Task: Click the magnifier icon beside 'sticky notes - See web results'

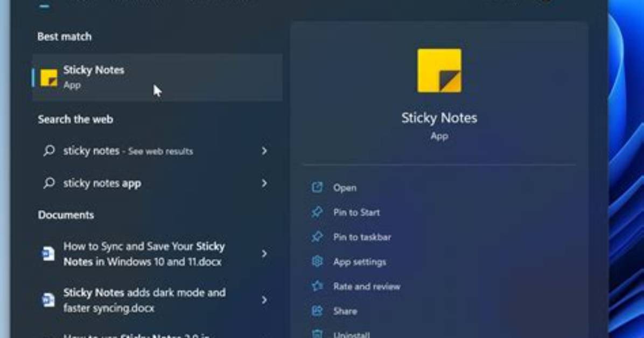Action: 49,151
